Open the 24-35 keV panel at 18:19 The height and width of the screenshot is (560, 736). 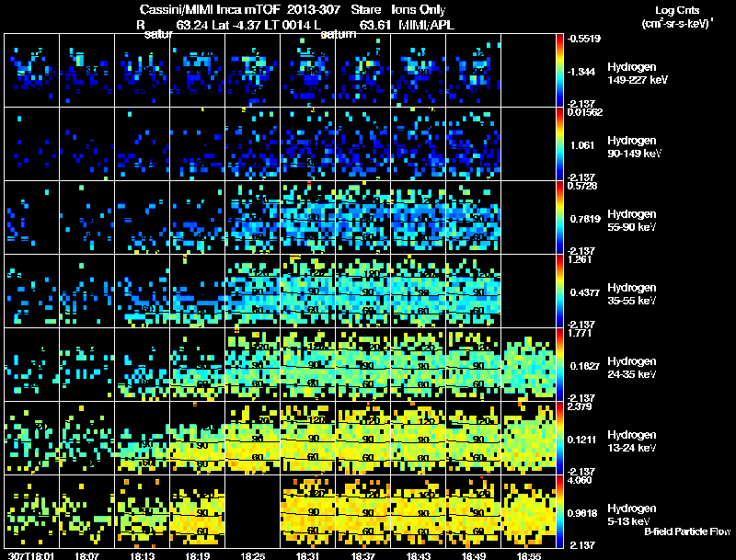coord(197,364)
